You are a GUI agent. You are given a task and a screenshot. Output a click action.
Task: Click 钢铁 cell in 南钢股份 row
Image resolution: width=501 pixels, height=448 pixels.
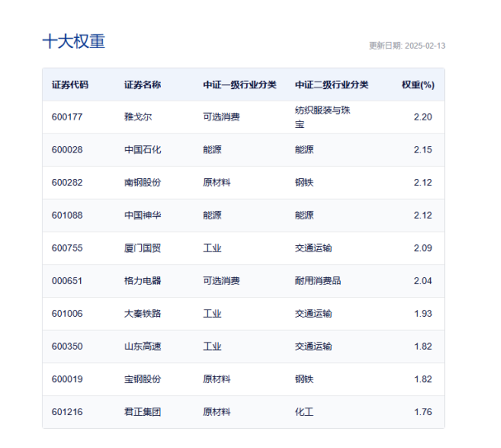point(305,182)
